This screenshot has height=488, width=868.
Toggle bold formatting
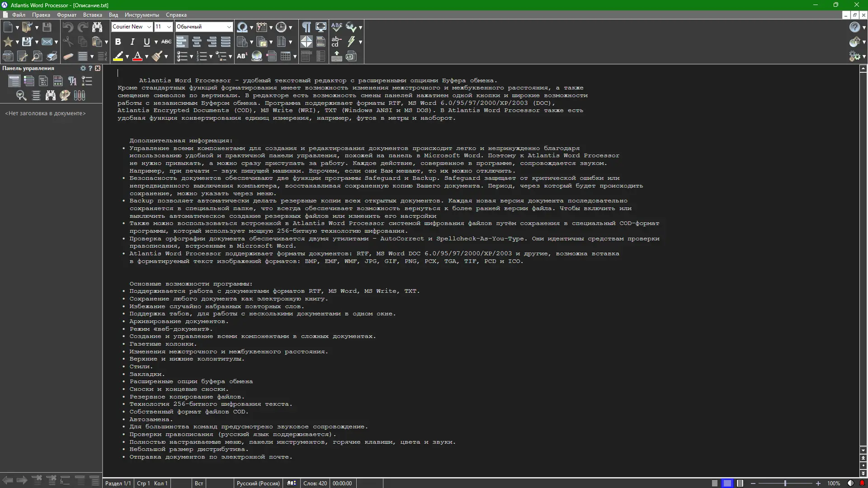click(x=118, y=42)
